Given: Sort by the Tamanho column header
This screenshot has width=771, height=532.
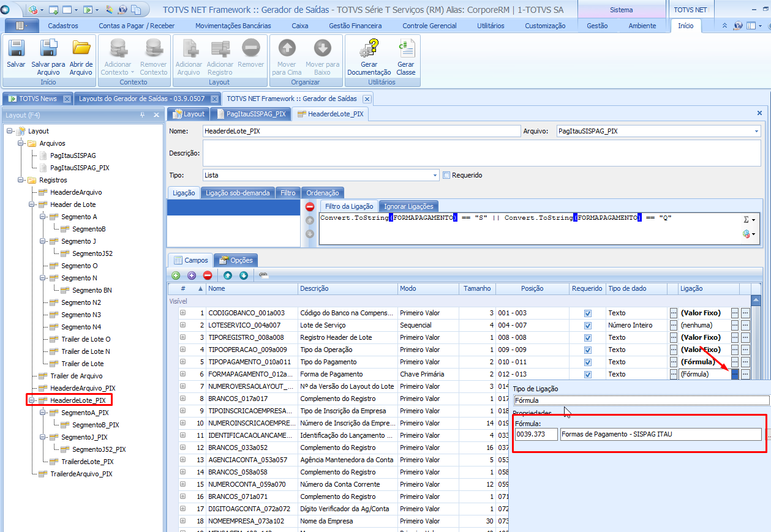Looking at the screenshot, I should tap(477, 288).
